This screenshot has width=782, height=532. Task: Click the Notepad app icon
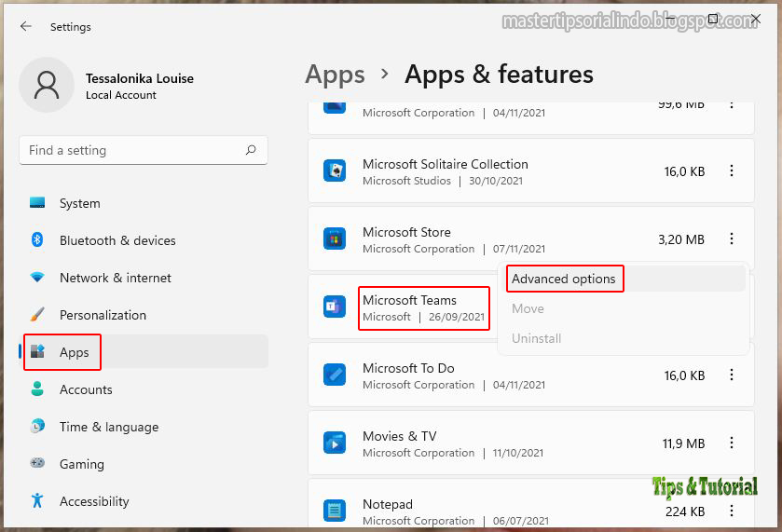(335, 510)
